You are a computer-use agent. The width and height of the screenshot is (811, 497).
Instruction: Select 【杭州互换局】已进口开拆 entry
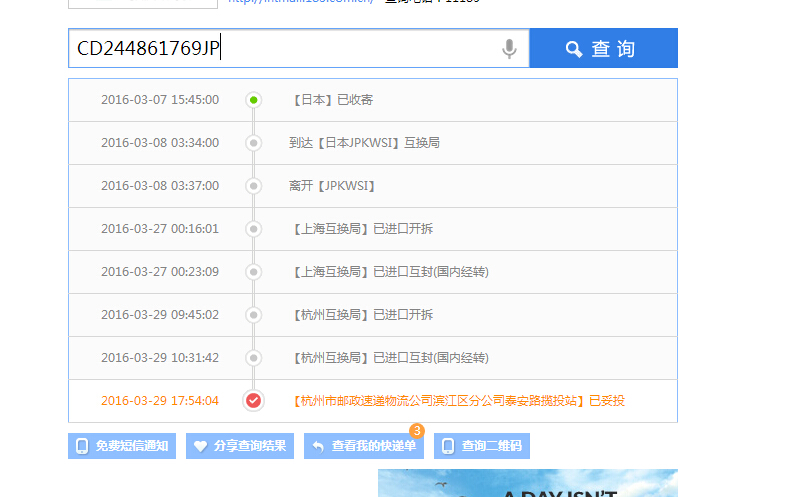pyautogui.click(x=362, y=314)
